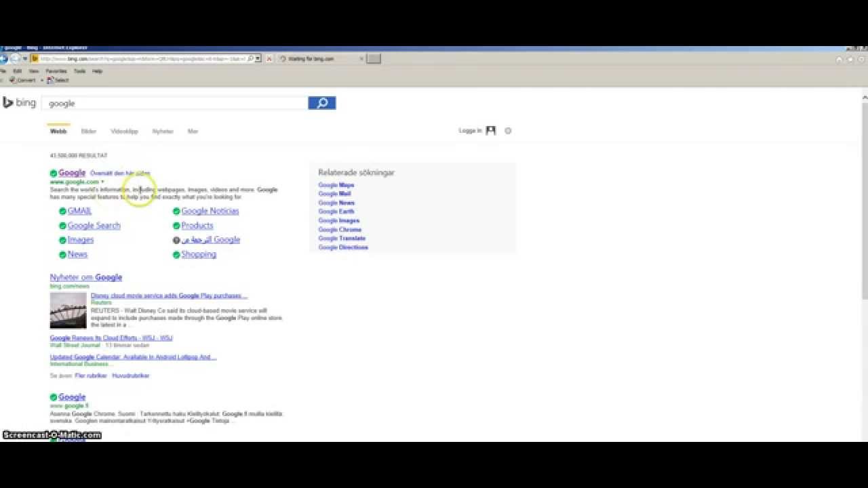Click the Översätt den här sidan link
Image resolution: width=868 pixels, height=488 pixels.
[120, 174]
